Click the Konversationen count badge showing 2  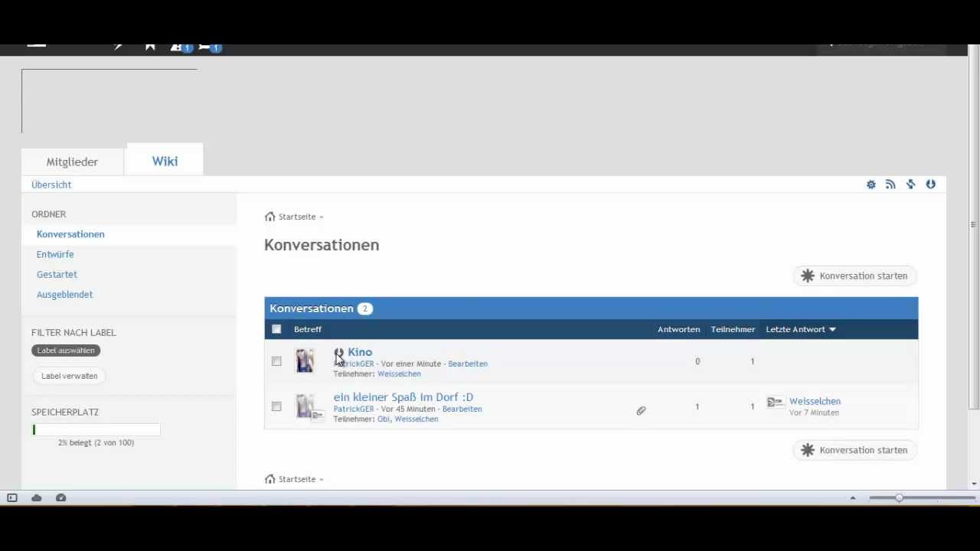pos(364,308)
